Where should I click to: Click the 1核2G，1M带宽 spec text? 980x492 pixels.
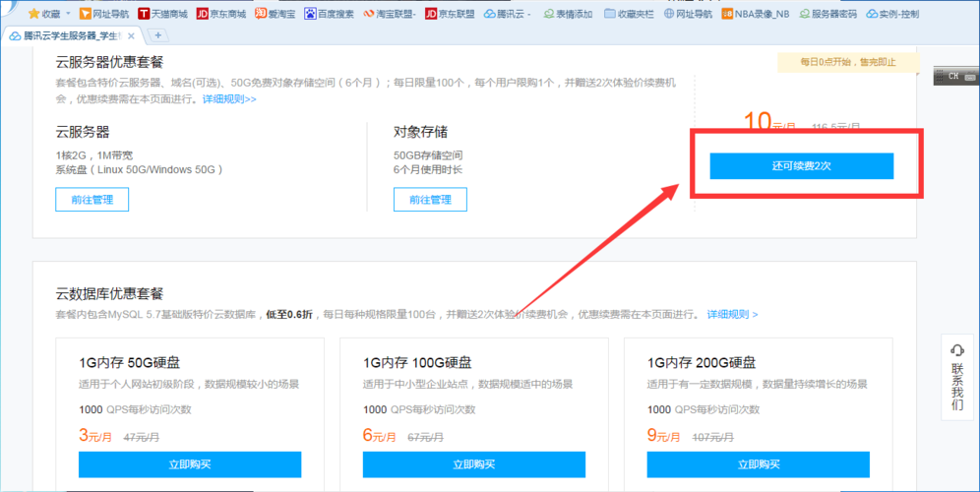pyautogui.click(x=94, y=155)
